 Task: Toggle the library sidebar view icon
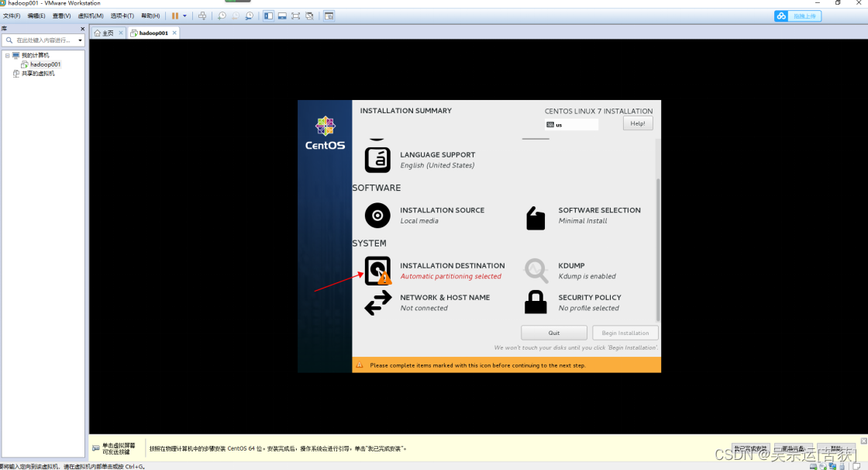click(268, 16)
